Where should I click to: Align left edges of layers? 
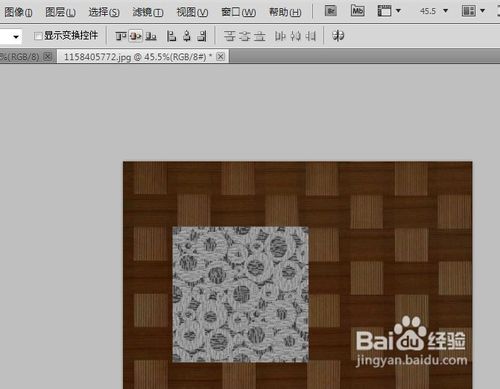click(171, 36)
